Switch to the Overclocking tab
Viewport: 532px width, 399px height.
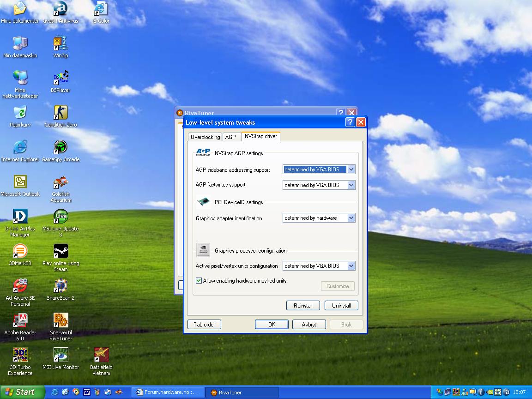205,137
